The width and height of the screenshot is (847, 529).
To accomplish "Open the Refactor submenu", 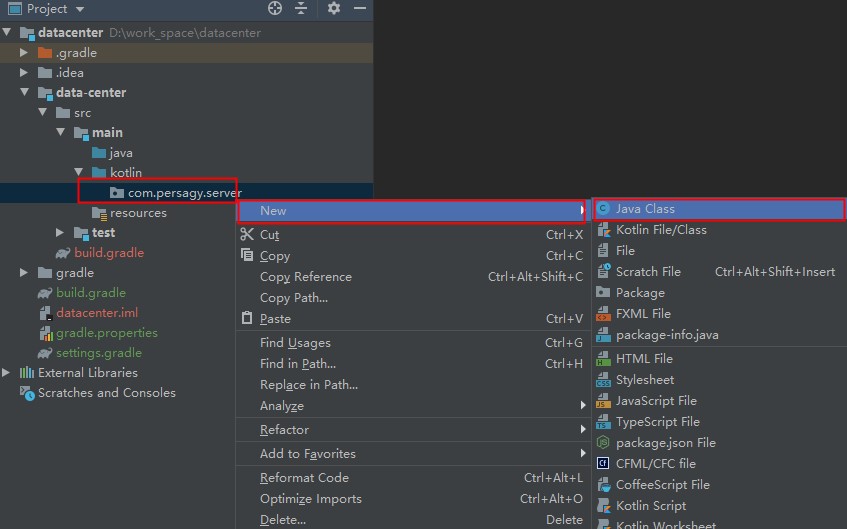I will click(x=284, y=430).
